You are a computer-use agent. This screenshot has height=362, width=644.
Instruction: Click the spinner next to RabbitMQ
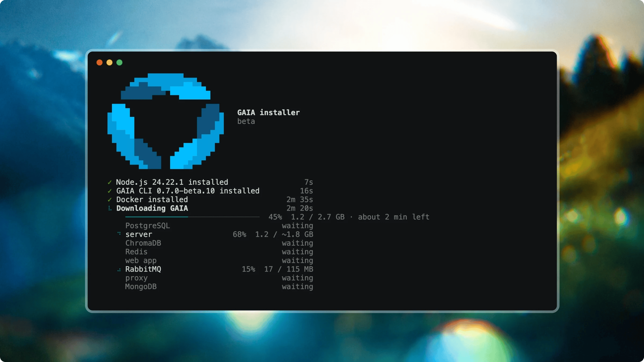pyautogui.click(x=119, y=270)
